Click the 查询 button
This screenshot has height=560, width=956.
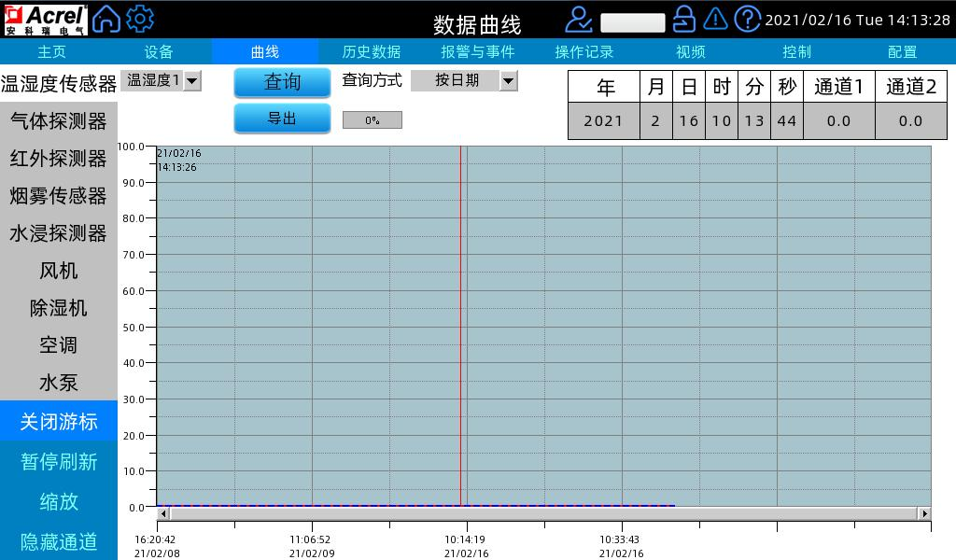click(x=282, y=81)
